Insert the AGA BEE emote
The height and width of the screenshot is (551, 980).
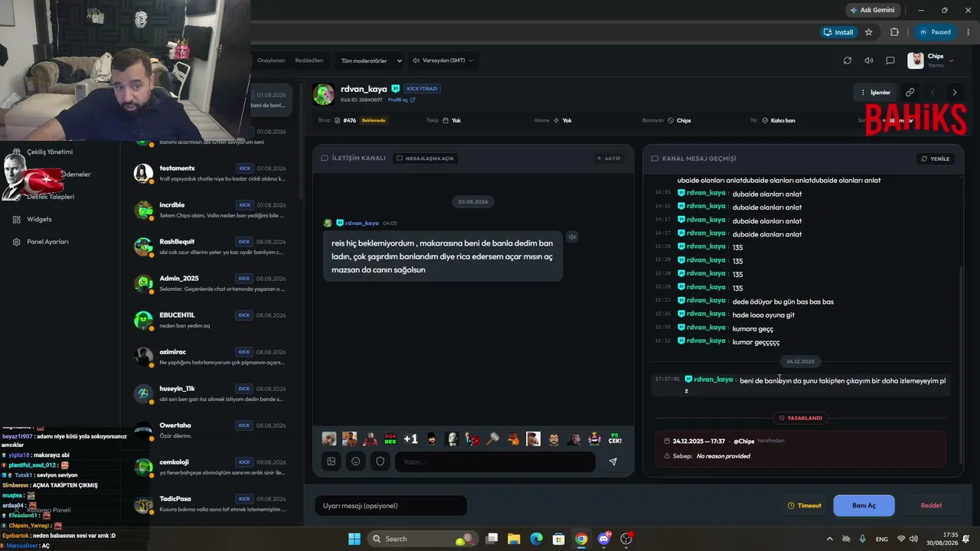[390, 439]
